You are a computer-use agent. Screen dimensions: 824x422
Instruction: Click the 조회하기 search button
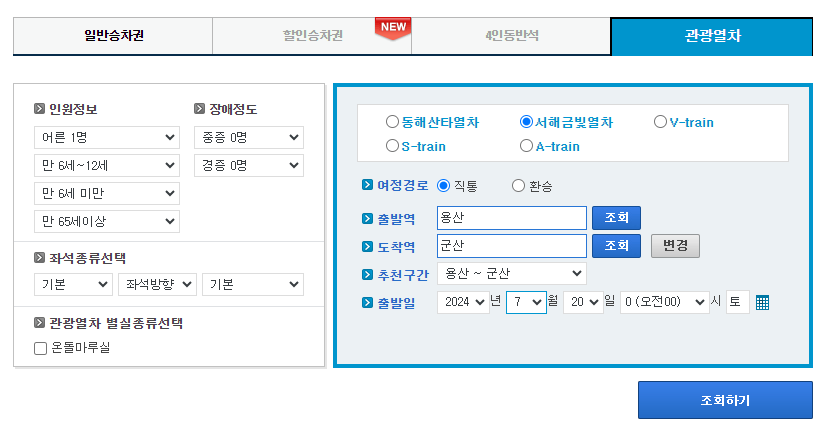click(x=725, y=400)
